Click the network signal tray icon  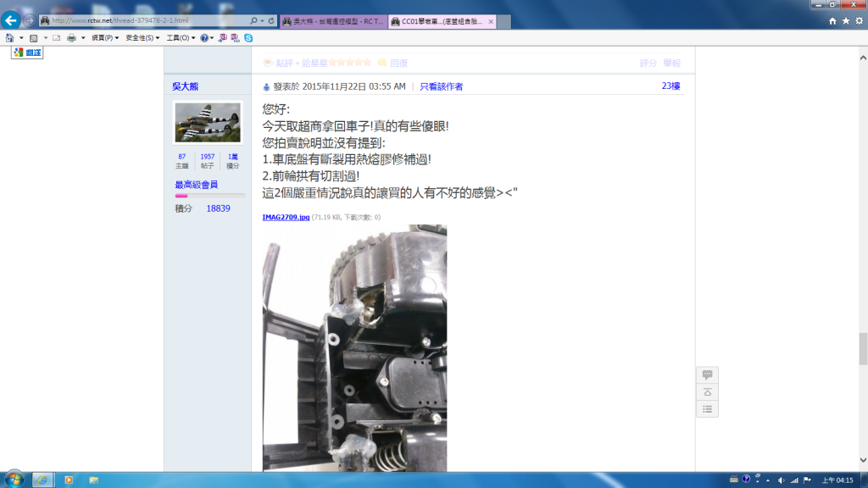tap(793, 480)
